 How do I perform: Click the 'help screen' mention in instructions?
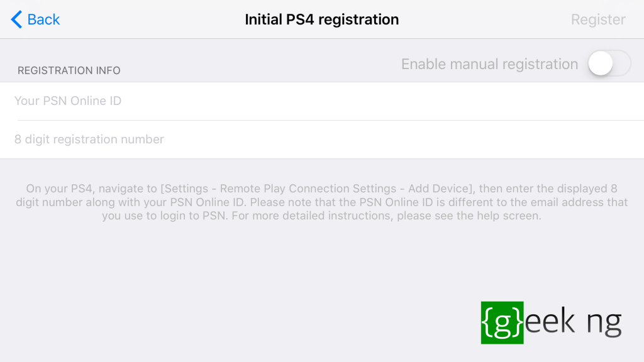point(509,216)
